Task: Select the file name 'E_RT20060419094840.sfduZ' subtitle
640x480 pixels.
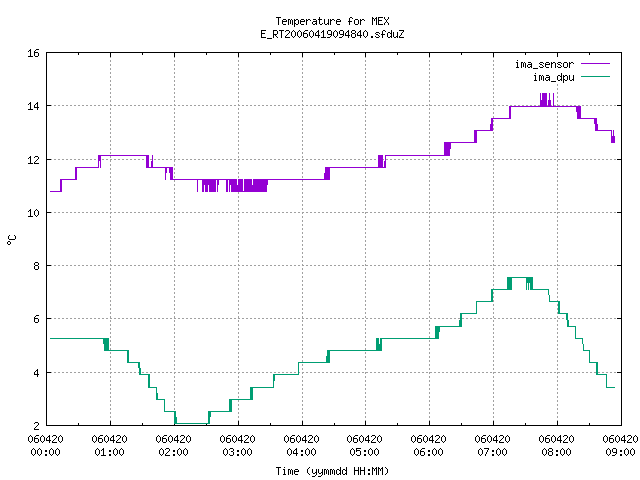Action: click(332, 34)
